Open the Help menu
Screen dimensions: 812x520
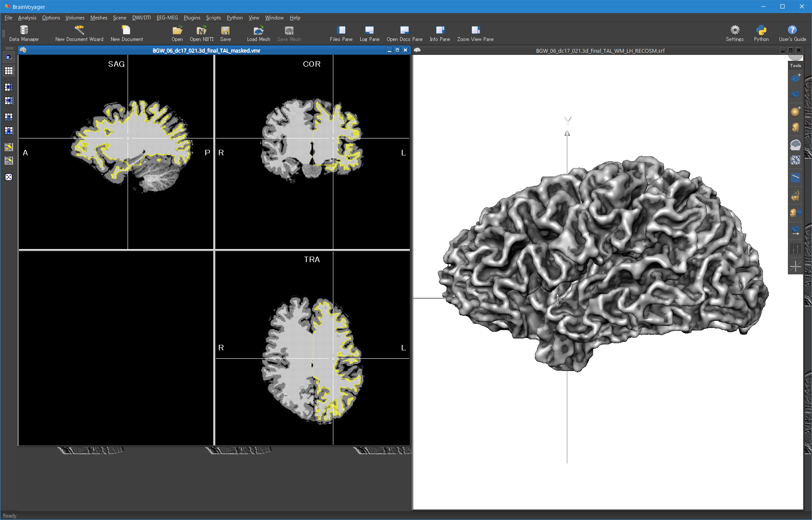295,18
